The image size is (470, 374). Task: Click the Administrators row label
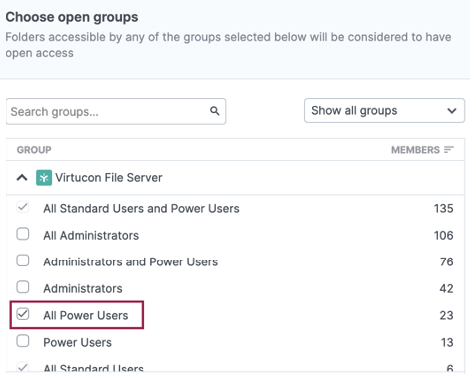83,288
